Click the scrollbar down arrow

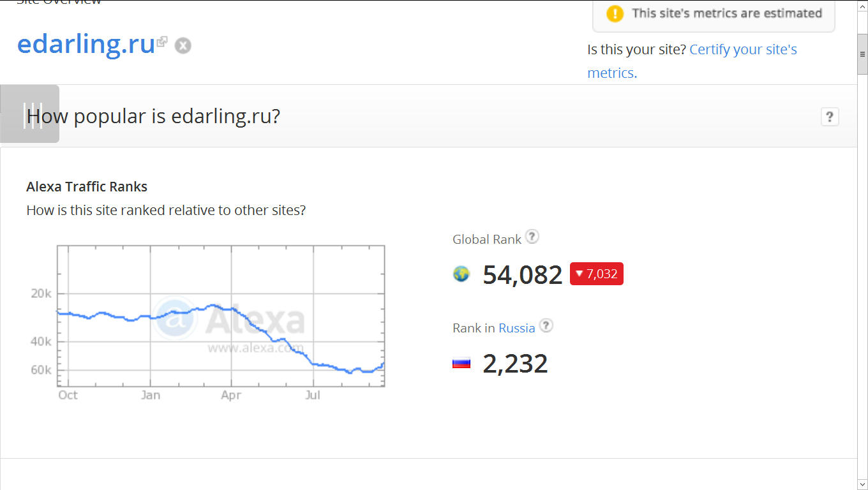(862, 484)
